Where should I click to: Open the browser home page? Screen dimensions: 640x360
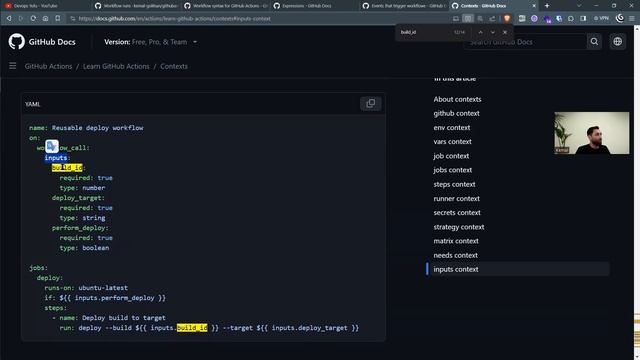[45, 18]
